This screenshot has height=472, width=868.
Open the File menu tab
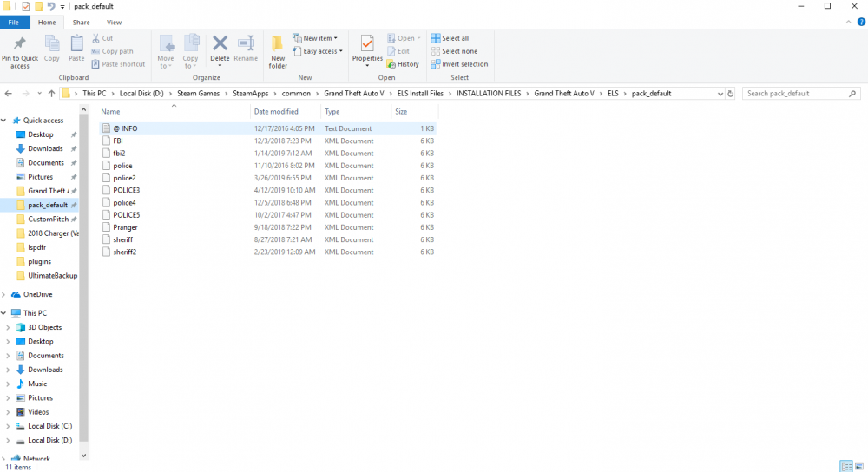pos(13,23)
